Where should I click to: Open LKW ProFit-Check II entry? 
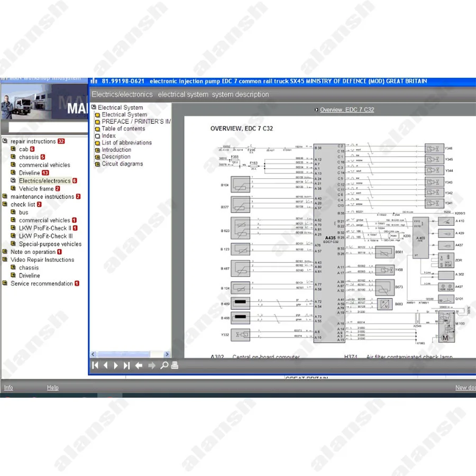[x=45, y=228]
